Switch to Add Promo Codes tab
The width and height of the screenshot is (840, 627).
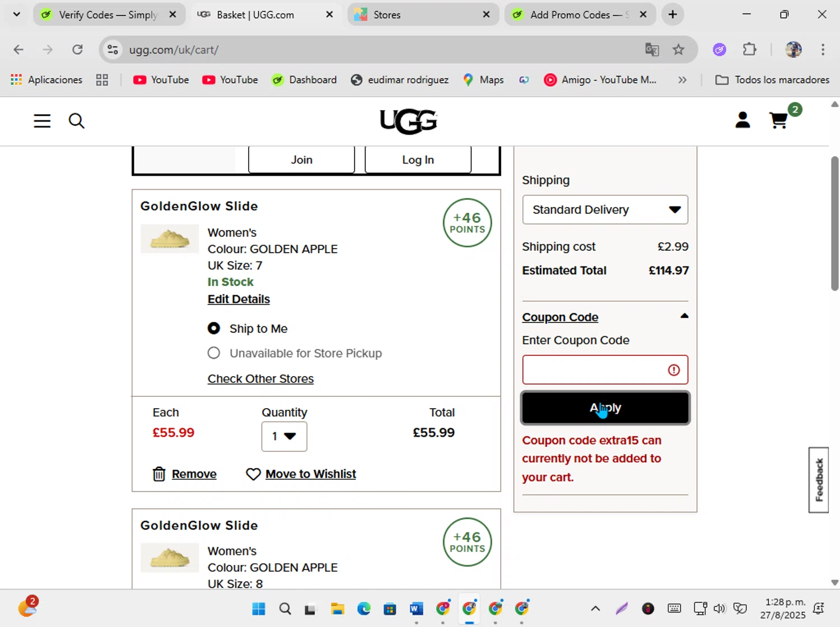coord(580,15)
